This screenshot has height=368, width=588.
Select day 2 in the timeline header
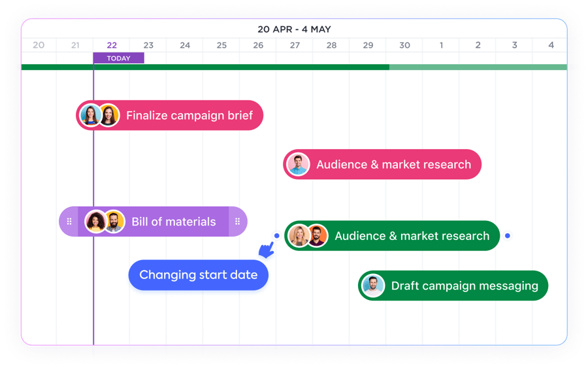point(478,45)
